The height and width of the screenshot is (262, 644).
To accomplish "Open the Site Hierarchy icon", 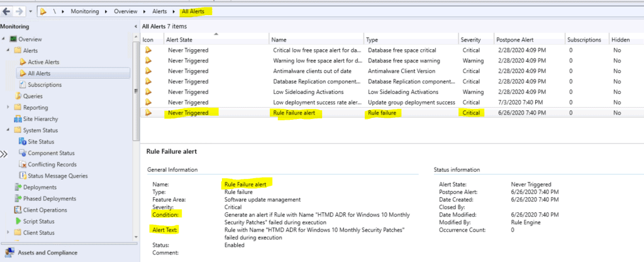I will (18, 119).
